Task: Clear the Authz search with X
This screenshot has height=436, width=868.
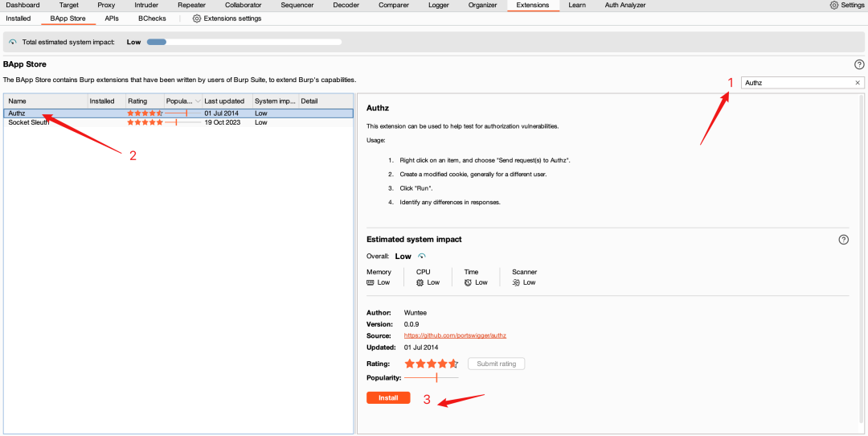Action: [858, 83]
